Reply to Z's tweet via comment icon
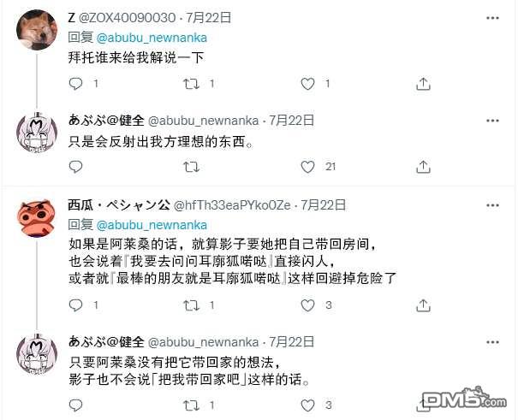The width and height of the screenshot is (518, 420). tap(75, 84)
